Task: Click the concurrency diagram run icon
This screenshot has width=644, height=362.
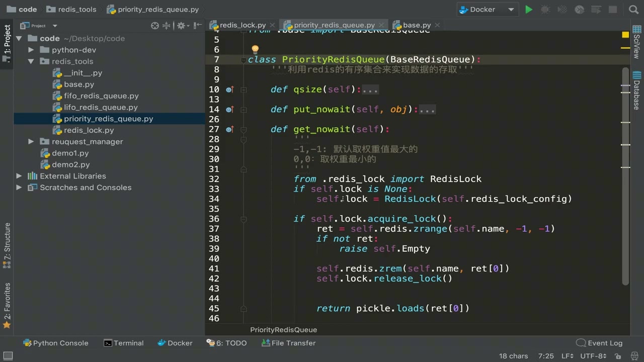Action: click(x=596, y=10)
